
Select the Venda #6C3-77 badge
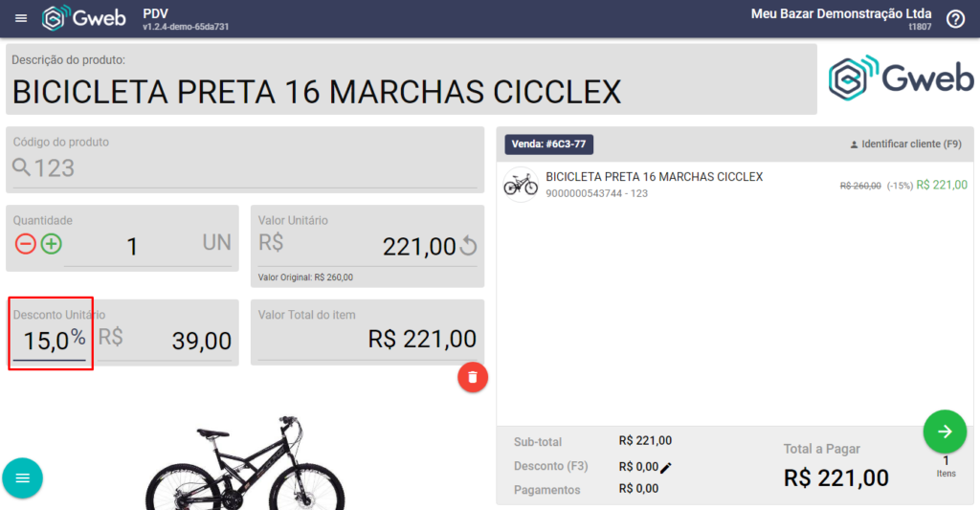tap(548, 144)
